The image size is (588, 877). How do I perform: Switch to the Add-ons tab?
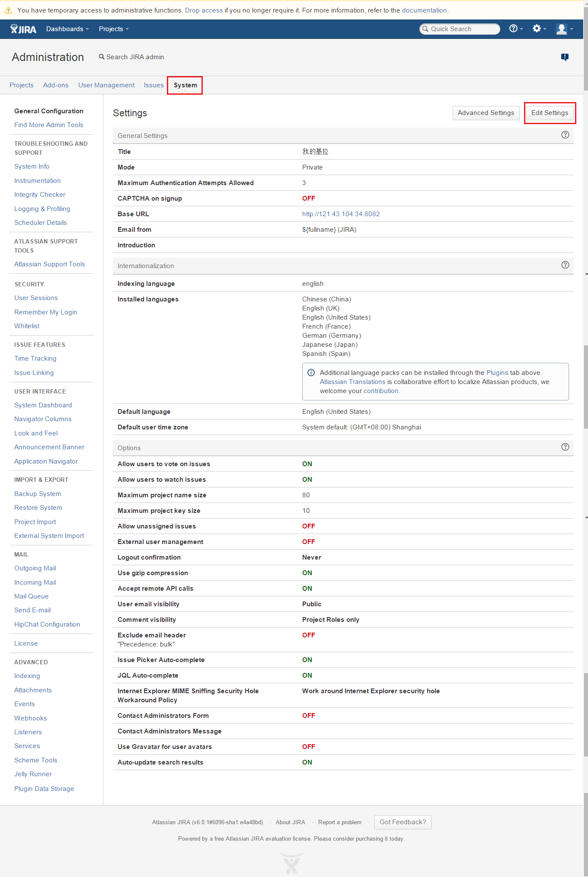(x=56, y=85)
